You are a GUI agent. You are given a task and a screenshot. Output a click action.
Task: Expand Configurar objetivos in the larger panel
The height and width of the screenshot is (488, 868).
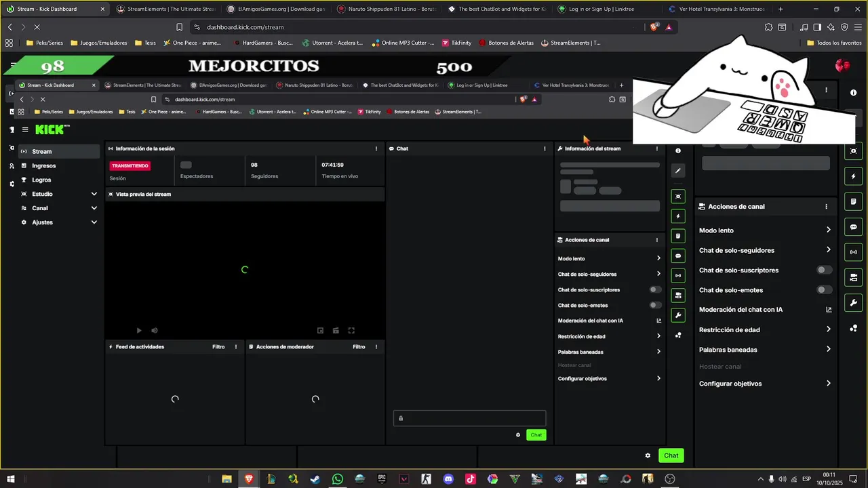(765, 384)
